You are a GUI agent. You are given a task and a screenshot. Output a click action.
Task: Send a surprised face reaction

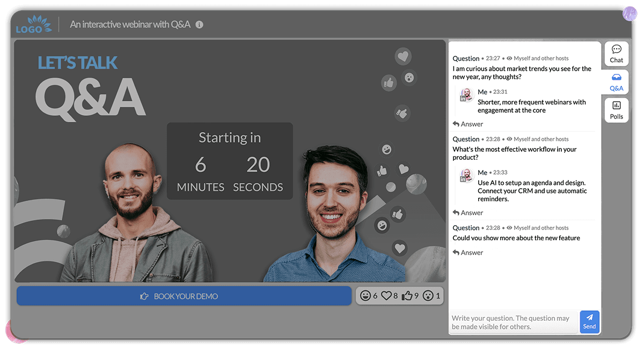(x=428, y=296)
